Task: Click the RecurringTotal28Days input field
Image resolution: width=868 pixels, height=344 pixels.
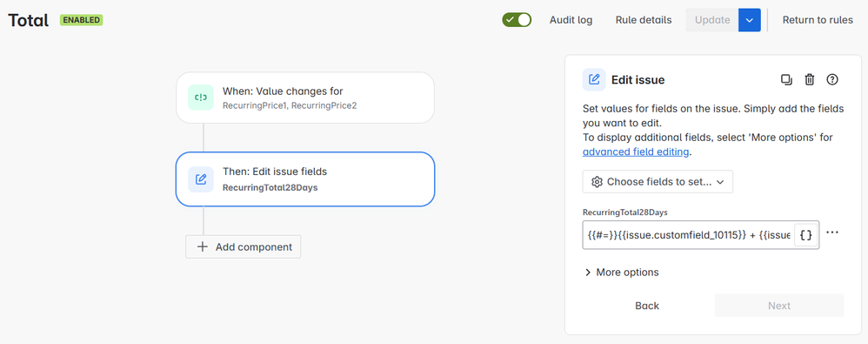Action: point(689,235)
